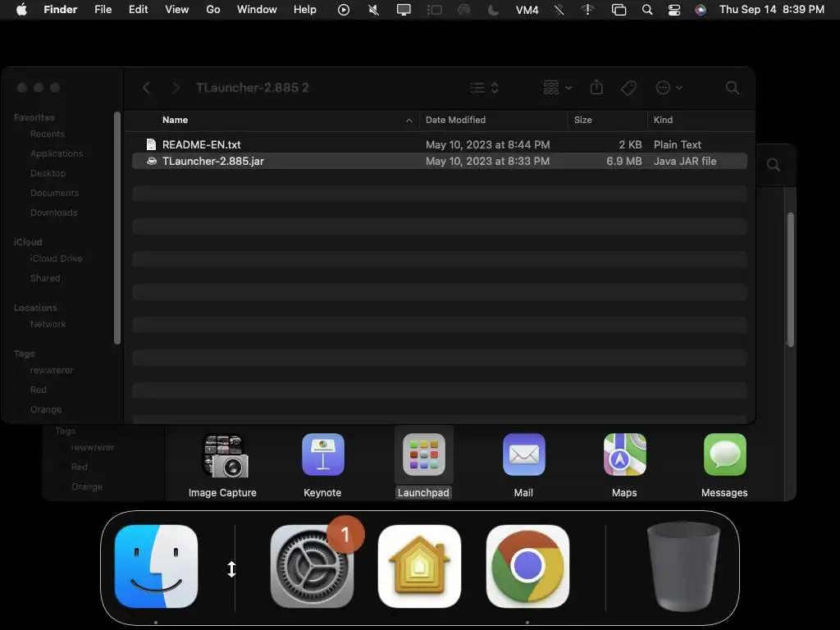The height and width of the screenshot is (630, 840).
Task: Open Google Chrome from the Dock
Action: point(527,566)
